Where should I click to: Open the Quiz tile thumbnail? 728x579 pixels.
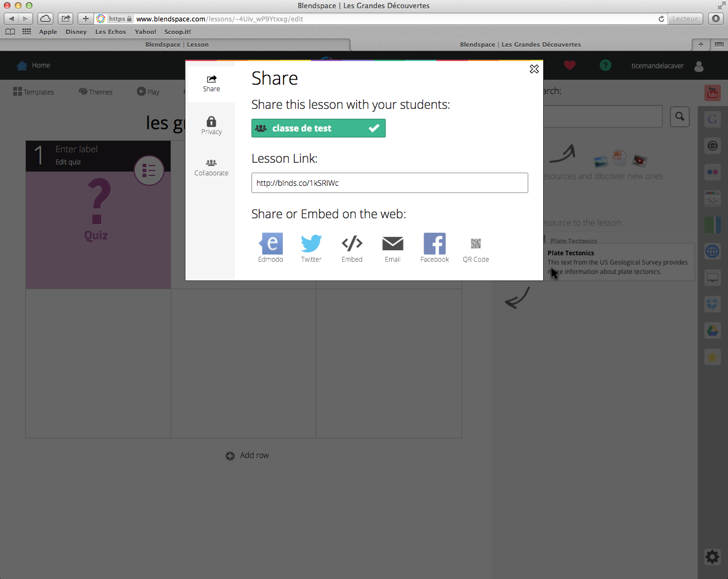coord(98,230)
